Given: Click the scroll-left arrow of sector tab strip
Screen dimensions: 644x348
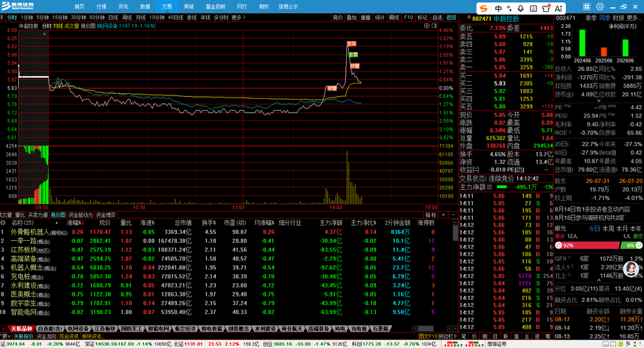Looking at the screenshot, I should tap(415, 329).
